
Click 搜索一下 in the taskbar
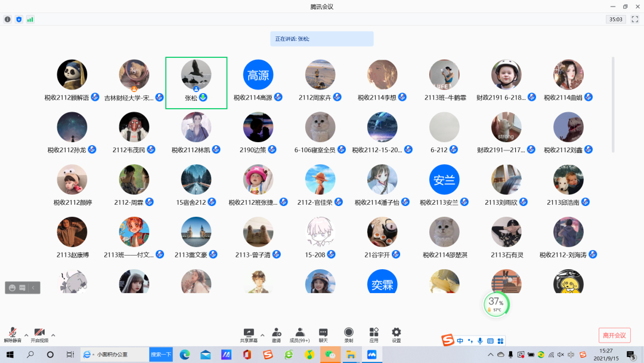(161, 355)
